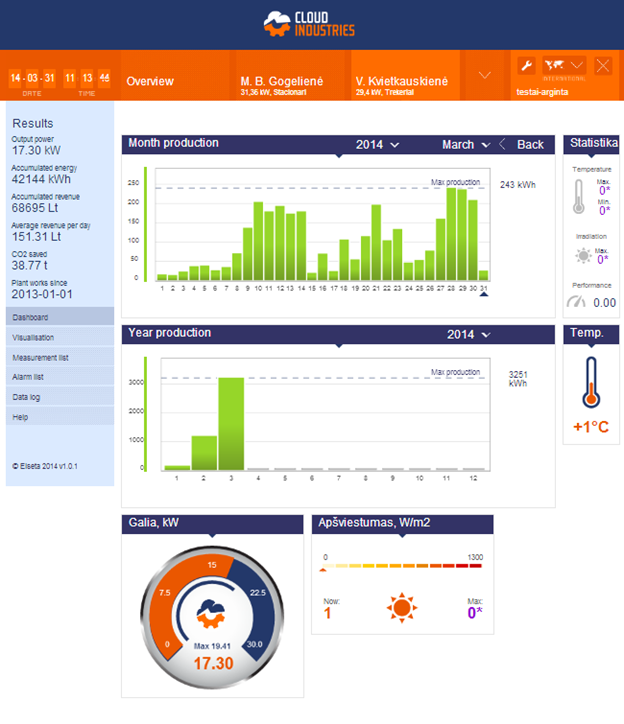
Task: Click the world map language icon
Action: coord(553,66)
